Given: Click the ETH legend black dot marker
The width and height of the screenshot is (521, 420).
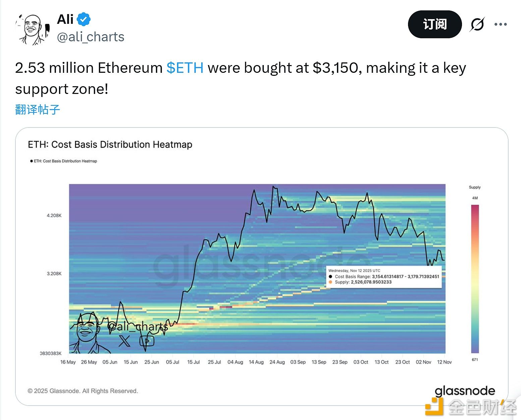Looking at the screenshot, I should pos(32,161).
